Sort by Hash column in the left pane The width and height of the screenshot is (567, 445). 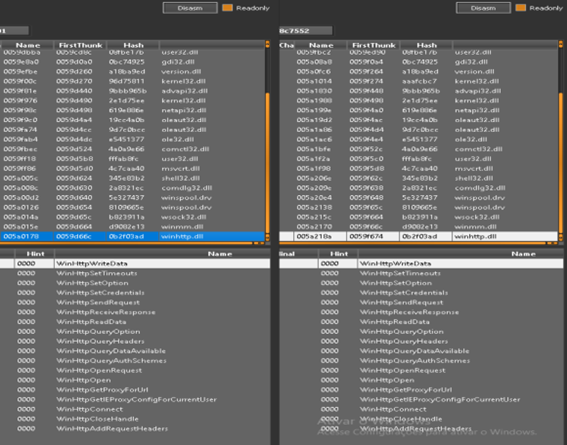(133, 45)
